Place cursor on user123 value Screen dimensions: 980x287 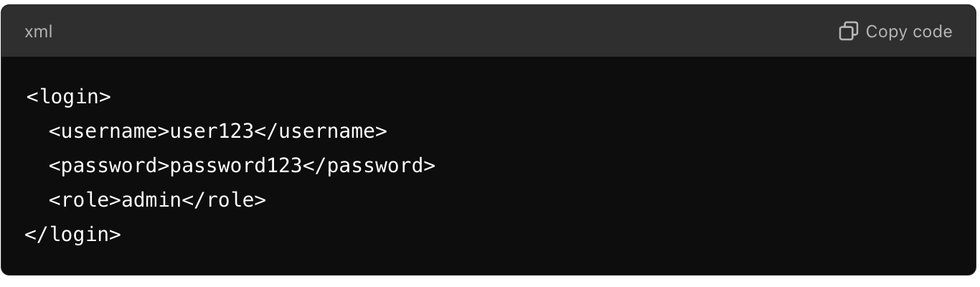[x=212, y=131]
